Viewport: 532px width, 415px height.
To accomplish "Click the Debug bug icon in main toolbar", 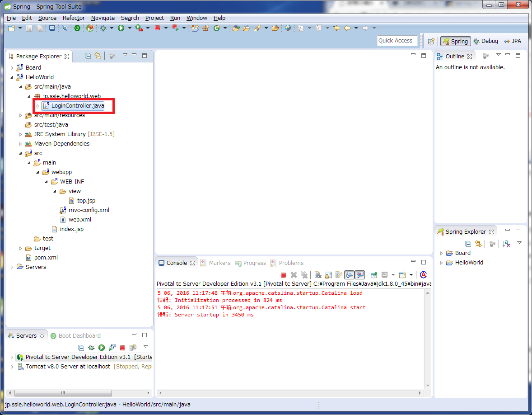I will 103,28.
